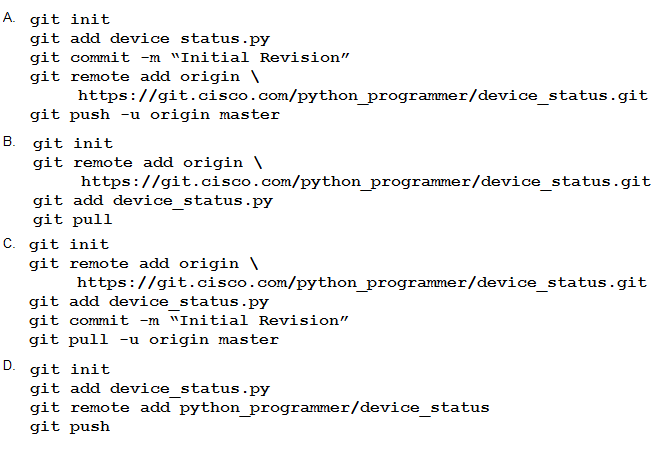
Task: Select answer option letter B
Action: (9, 142)
